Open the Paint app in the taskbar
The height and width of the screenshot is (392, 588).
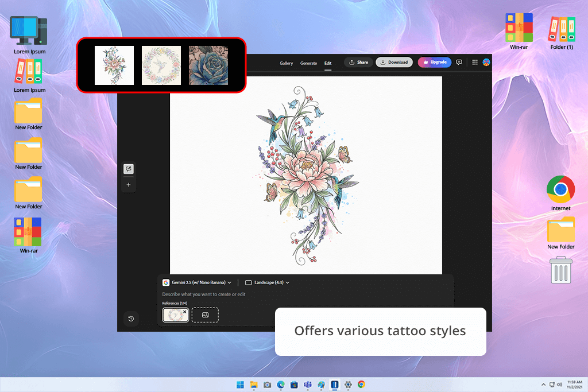322,385
